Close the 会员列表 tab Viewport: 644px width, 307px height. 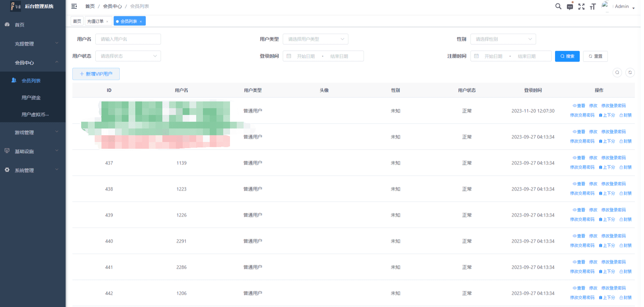(x=141, y=22)
